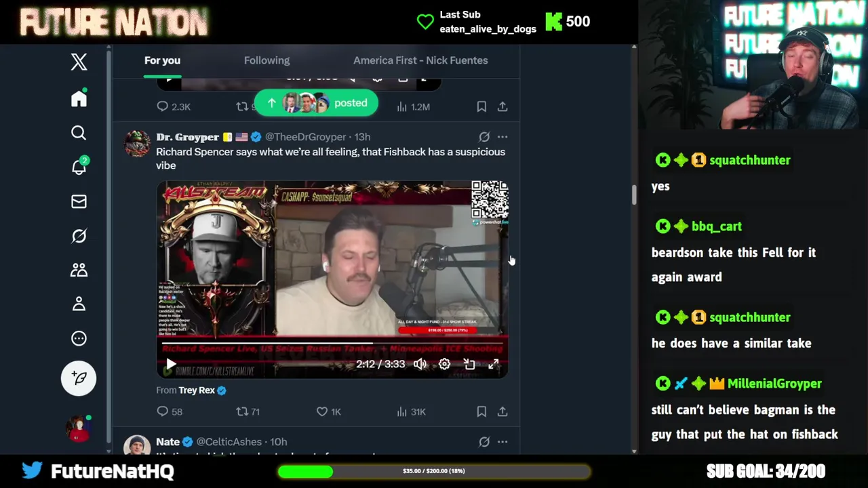Open the X logo in the sidebar
The width and height of the screenshot is (868, 488).
tap(79, 62)
